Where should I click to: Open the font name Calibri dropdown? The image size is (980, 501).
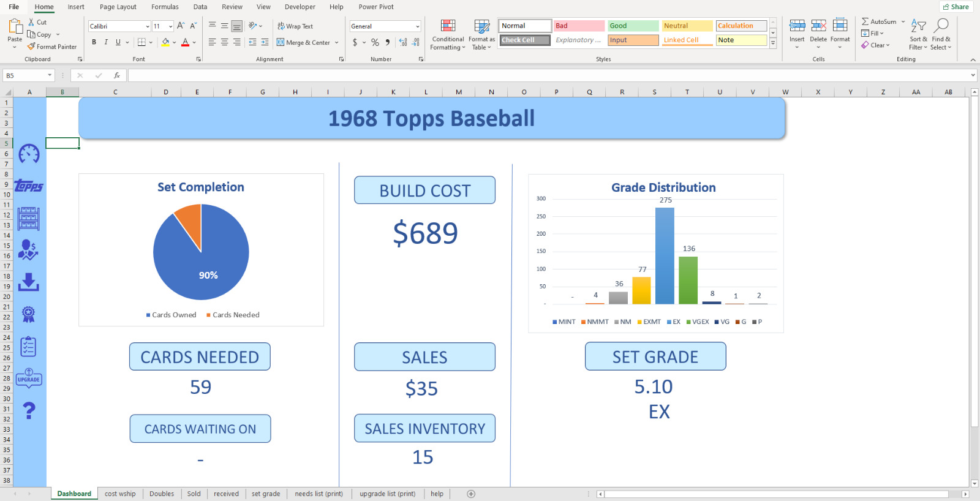148,26
